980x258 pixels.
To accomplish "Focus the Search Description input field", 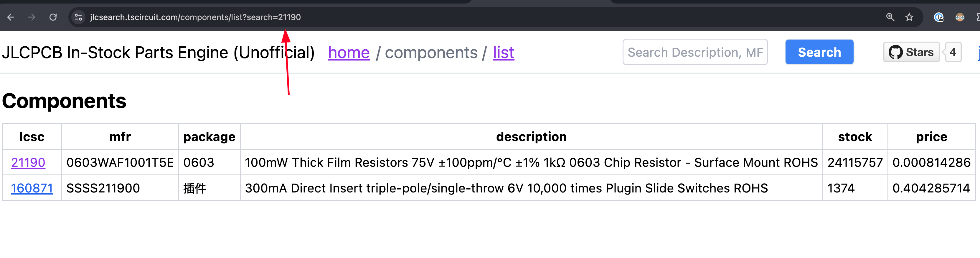I will [x=695, y=52].
